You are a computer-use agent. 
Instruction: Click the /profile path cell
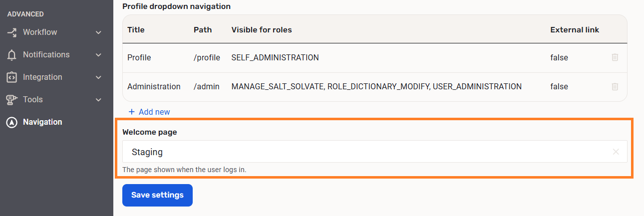tap(207, 57)
